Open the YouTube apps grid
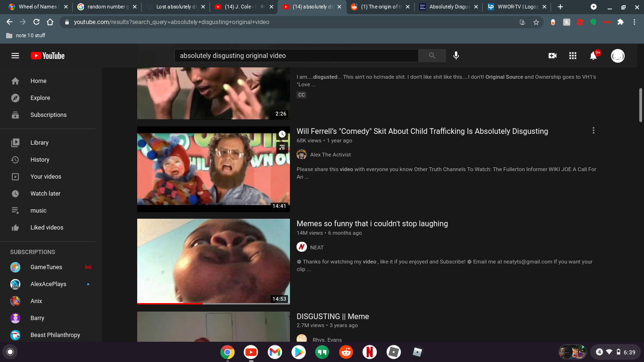 (573, 56)
